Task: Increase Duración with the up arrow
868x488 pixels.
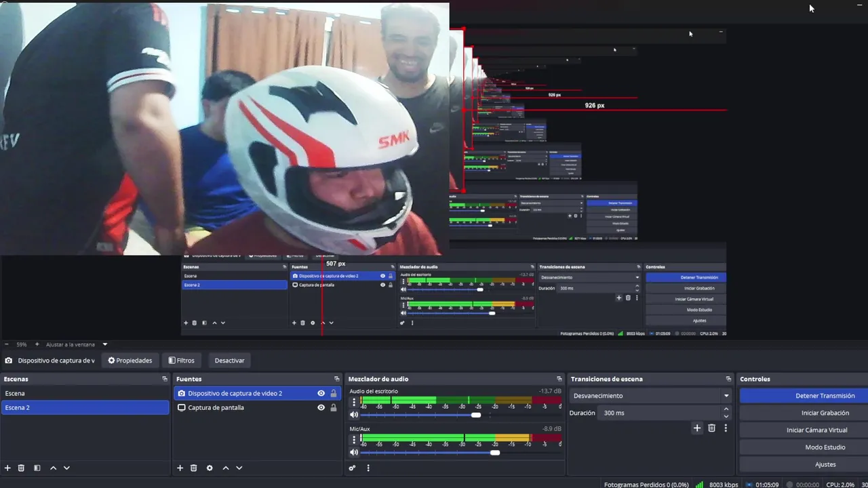Action: click(726, 409)
